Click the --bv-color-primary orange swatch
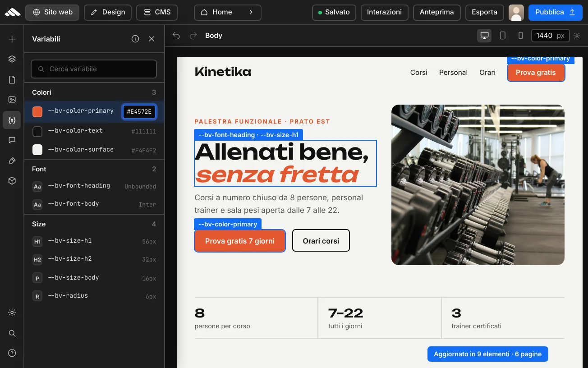This screenshot has height=368, width=588. click(37, 112)
